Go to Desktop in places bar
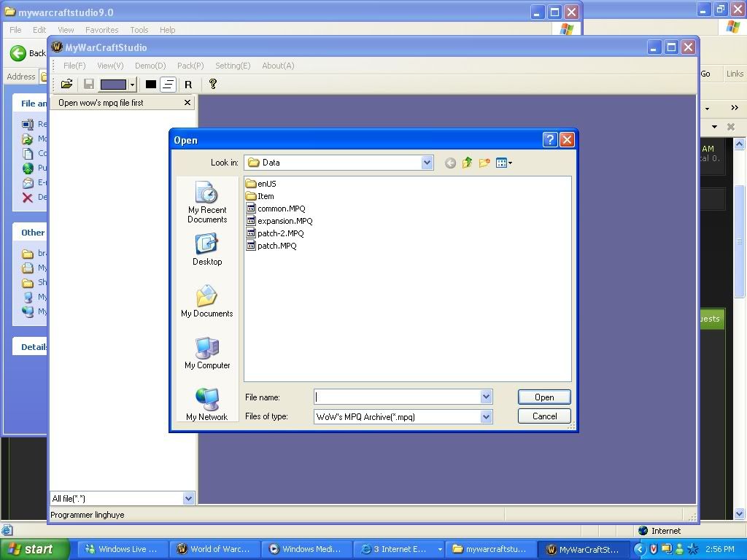This screenshot has height=560, width=747. (207, 249)
